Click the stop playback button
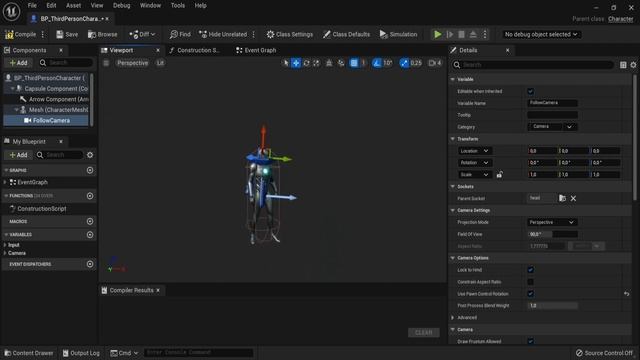Viewport: 640px width, 360px height. point(461,35)
